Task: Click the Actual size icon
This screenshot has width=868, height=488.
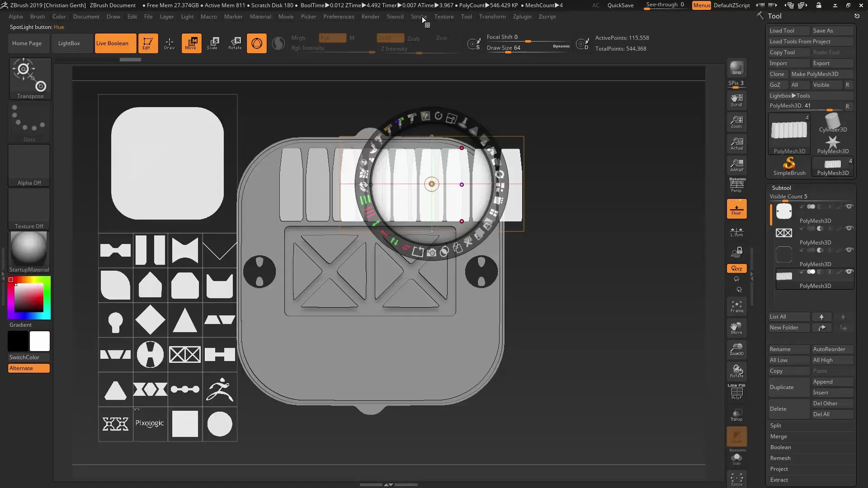Action: click(736, 144)
